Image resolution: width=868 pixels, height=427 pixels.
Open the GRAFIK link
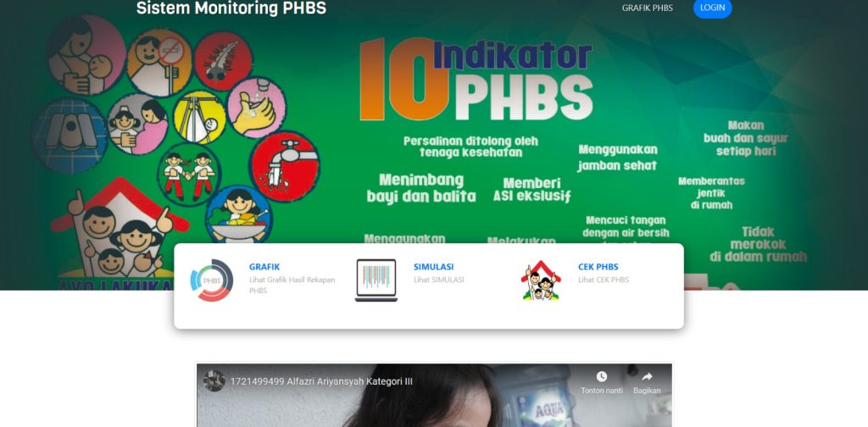(x=264, y=267)
